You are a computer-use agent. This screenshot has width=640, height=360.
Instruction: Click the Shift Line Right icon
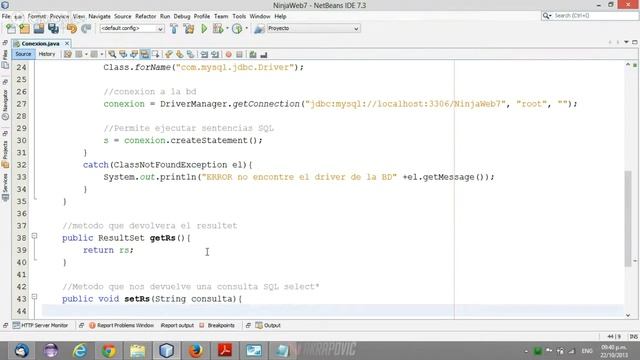tap(215, 54)
